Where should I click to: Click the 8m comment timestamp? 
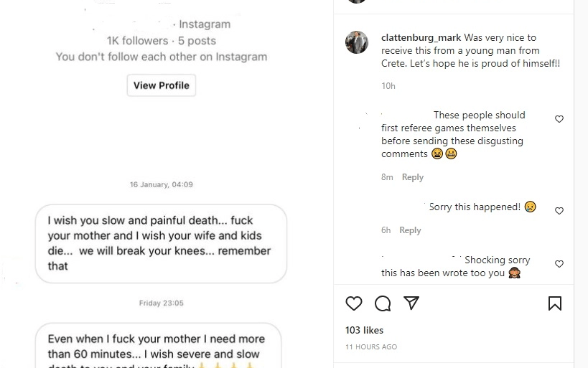click(x=388, y=177)
